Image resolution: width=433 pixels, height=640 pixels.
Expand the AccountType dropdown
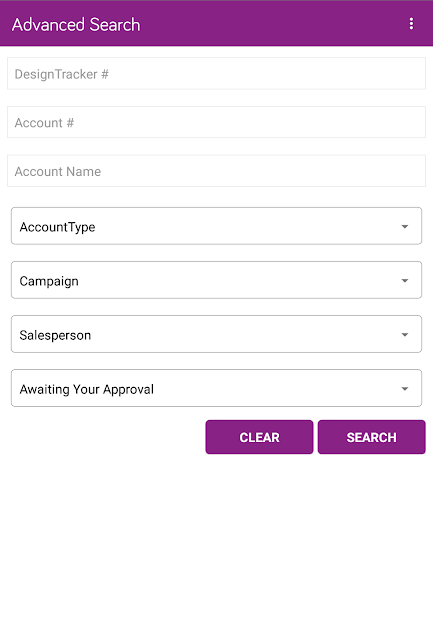tap(216, 226)
